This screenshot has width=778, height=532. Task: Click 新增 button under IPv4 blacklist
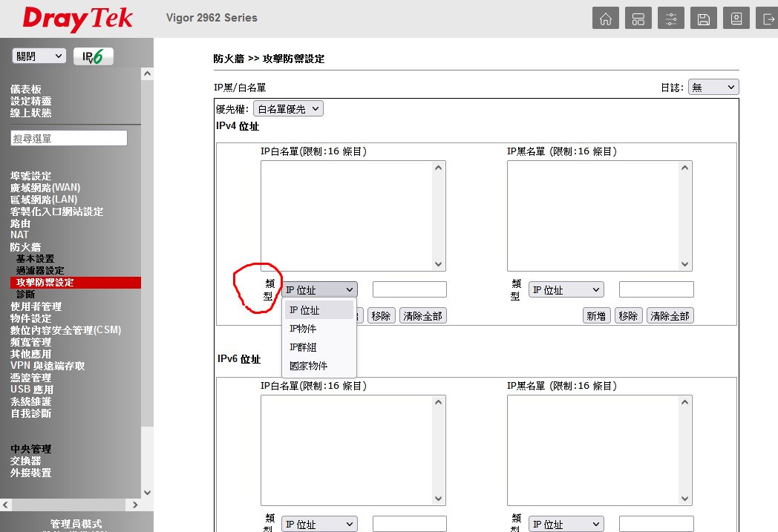pyautogui.click(x=595, y=316)
